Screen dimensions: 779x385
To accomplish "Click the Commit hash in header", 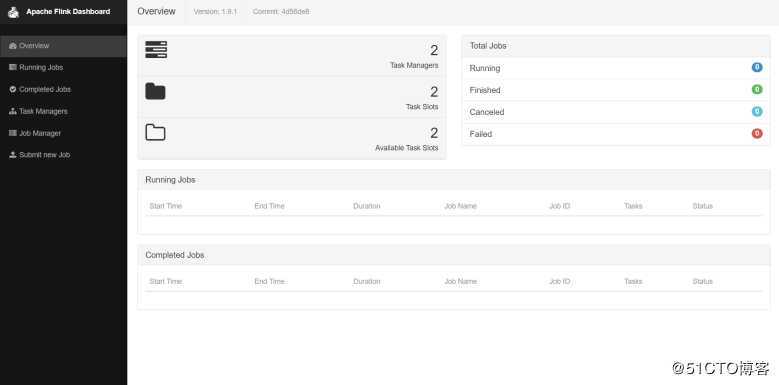I will click(281, 11).
